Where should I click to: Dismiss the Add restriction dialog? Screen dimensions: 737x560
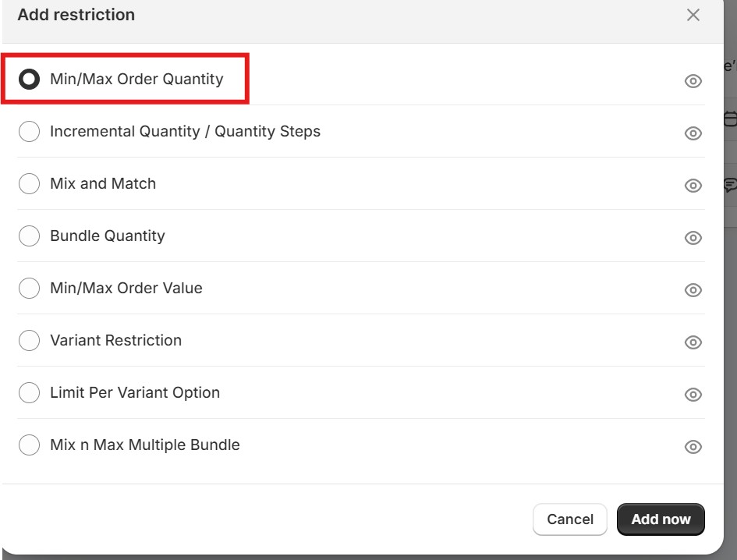click(693, 14)
